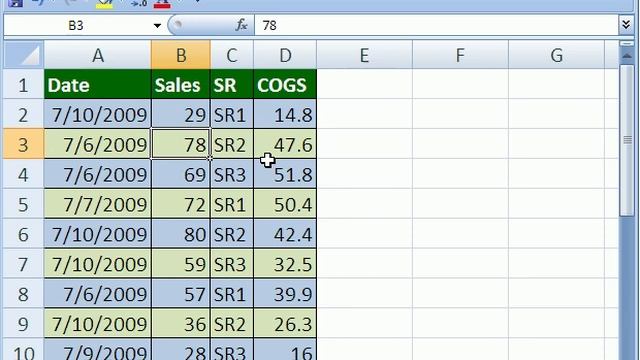Screen dimensions: 640x360
Task: Click SR3 cell in row 4
Action: click(x=232, y=174)
